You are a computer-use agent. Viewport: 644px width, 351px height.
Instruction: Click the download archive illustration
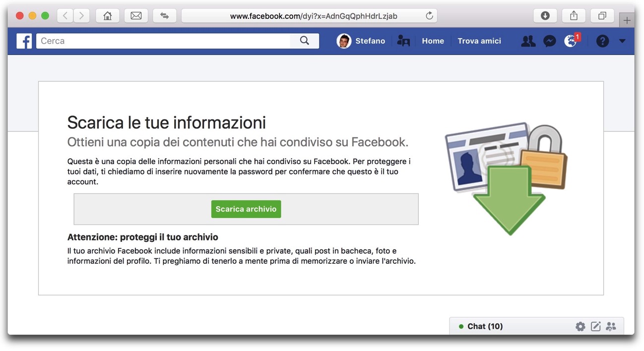click(506, 178)
